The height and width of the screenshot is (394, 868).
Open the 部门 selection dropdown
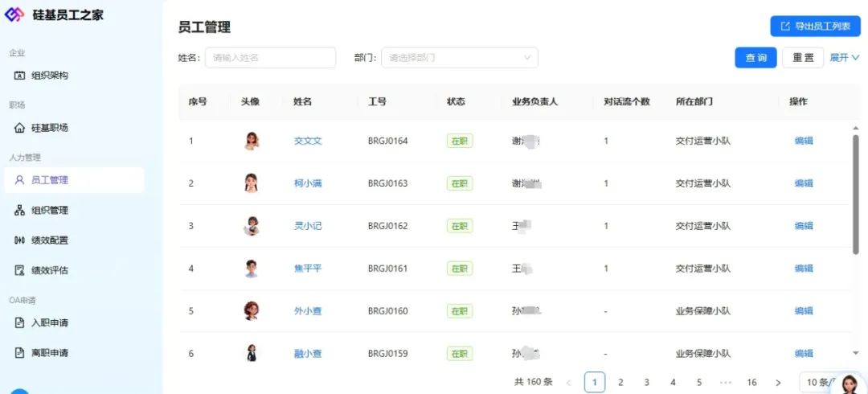click(x=459, y=58)
